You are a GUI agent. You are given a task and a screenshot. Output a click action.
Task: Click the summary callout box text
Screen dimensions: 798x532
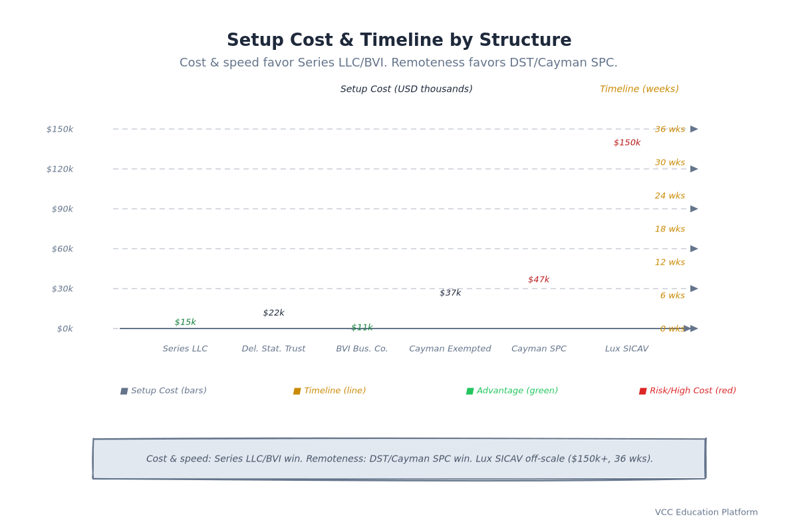(x=400, y=459)
